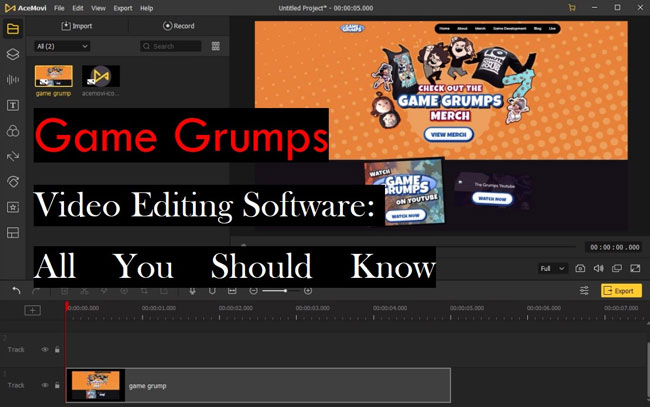Jump to 00:00:03.000 on the ruler
This screenshot has width=650, height=407.
313,308
